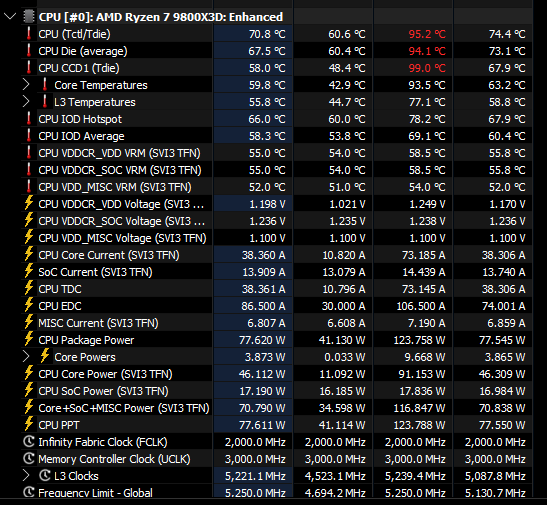Select the CPU PPT sensor label
Viewport: 547px width, 505px height.
59,425
